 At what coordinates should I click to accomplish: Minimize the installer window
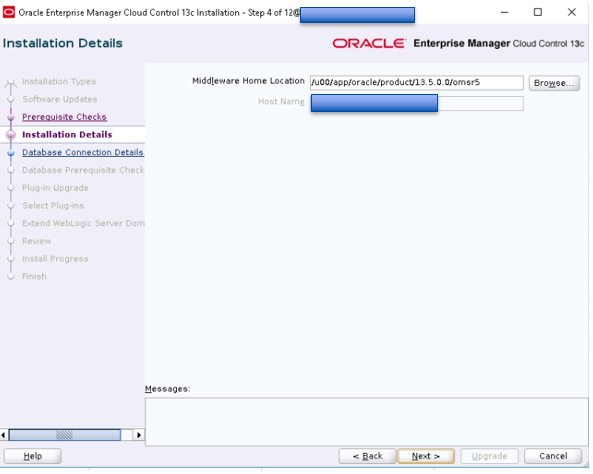coord(504,12)
